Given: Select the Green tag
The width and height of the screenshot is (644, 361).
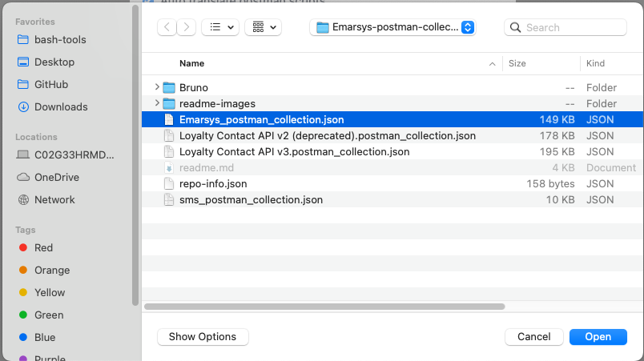Looking at the screenshot, I should click(49, 315).
